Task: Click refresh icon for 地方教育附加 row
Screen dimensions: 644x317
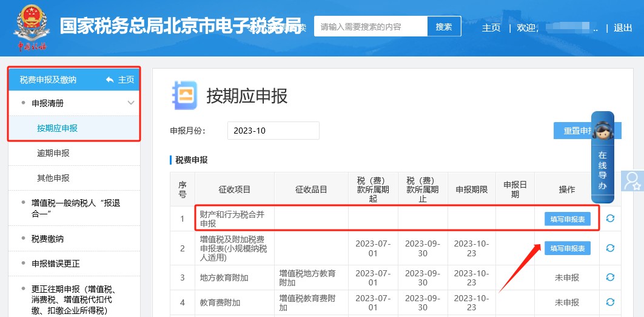Action: [x=610, y=278]
